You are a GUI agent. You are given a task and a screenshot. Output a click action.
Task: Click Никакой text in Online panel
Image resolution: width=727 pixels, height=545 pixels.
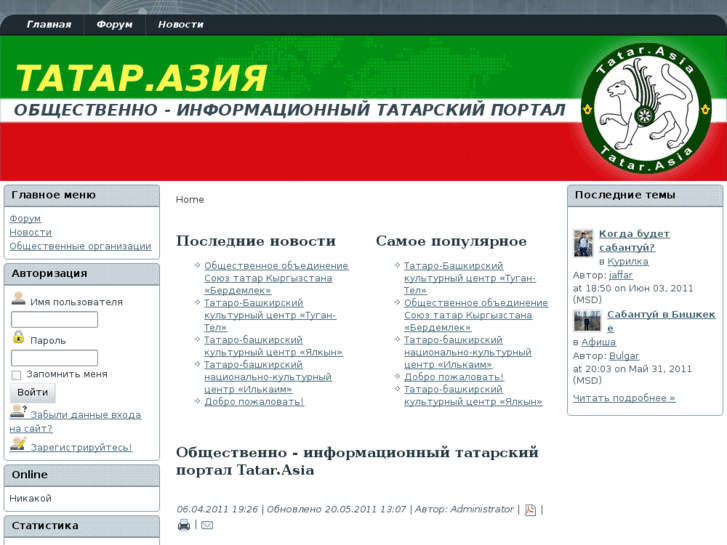(x=30, y=499)
